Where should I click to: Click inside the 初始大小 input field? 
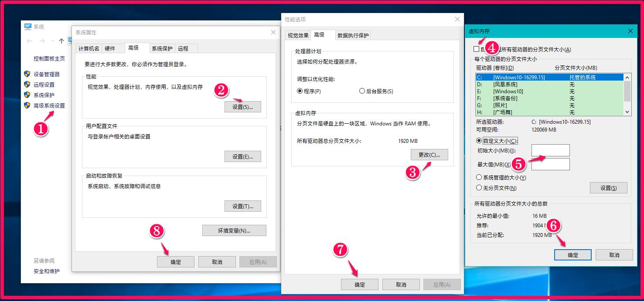[x=550, y=150]
